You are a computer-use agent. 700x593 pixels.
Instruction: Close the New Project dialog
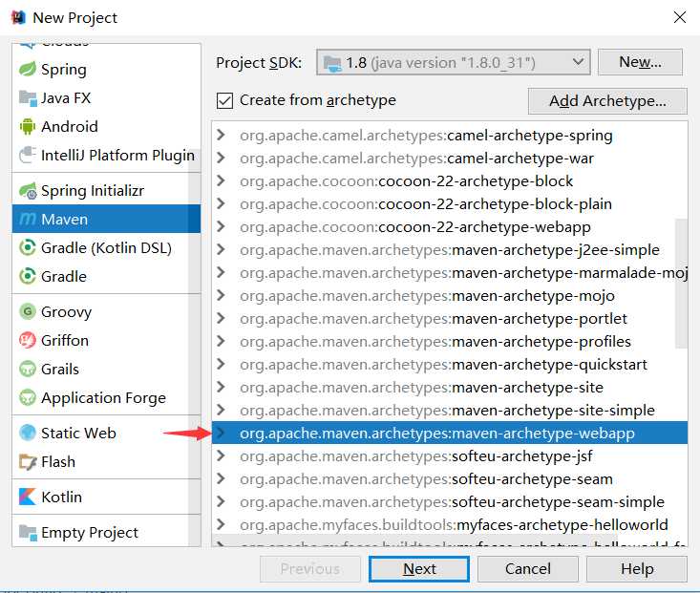pyautogui.click(x=679, y=17)
